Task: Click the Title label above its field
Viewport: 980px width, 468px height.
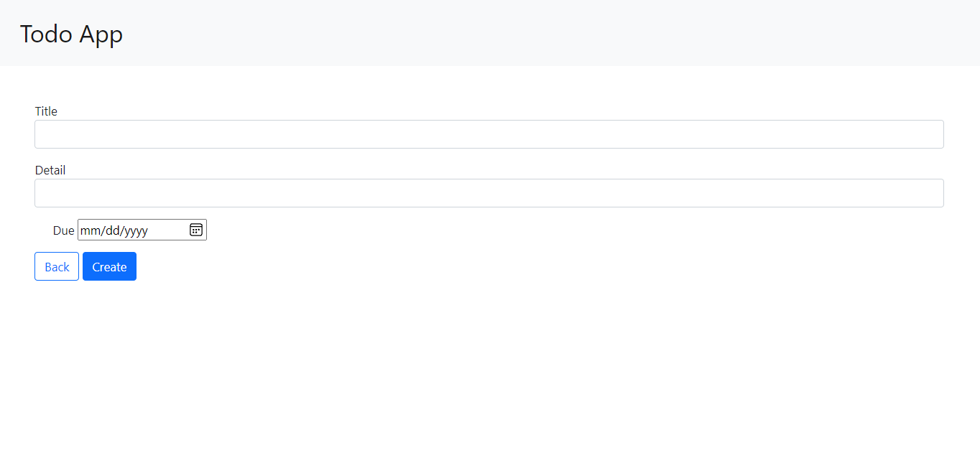Action: [46, 111]
